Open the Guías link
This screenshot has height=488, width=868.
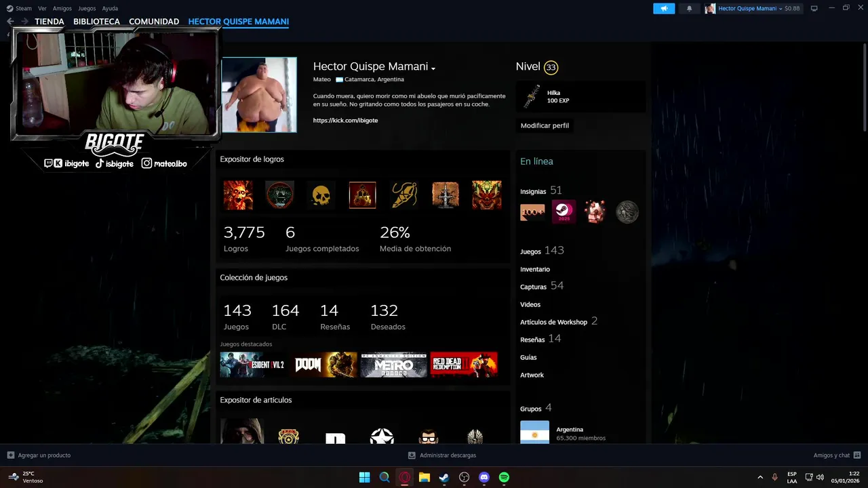tap(528, 357)
